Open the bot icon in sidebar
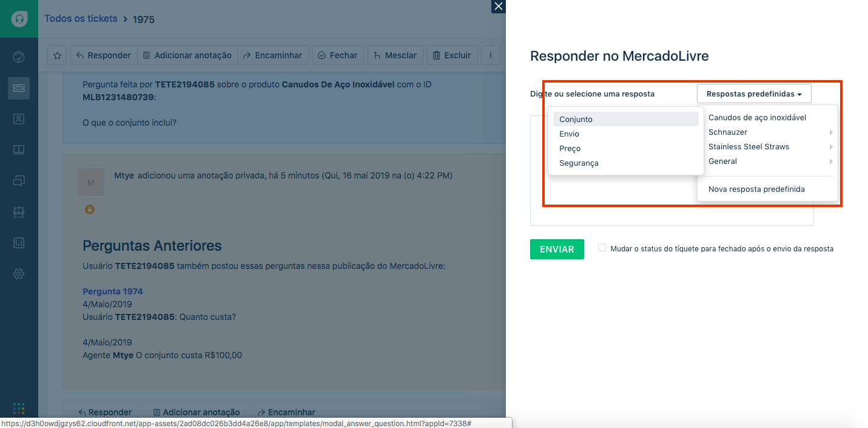 19,212
